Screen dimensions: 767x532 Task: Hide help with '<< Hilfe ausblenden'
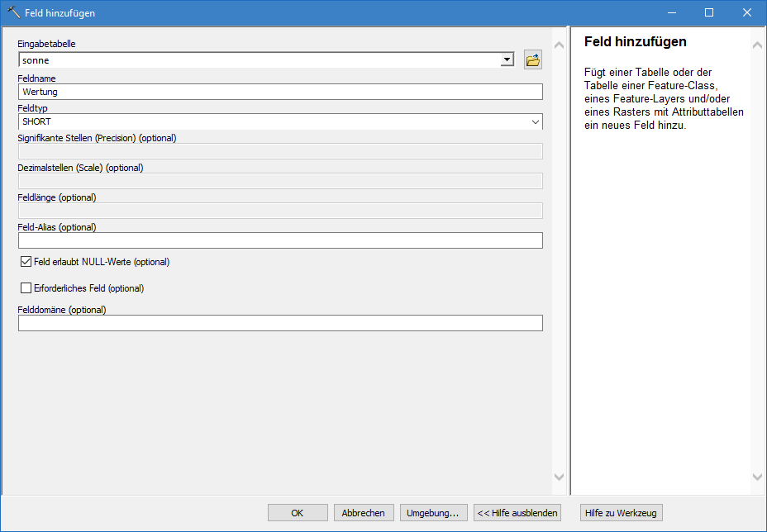pyautogui.click(x=518, y=513)
